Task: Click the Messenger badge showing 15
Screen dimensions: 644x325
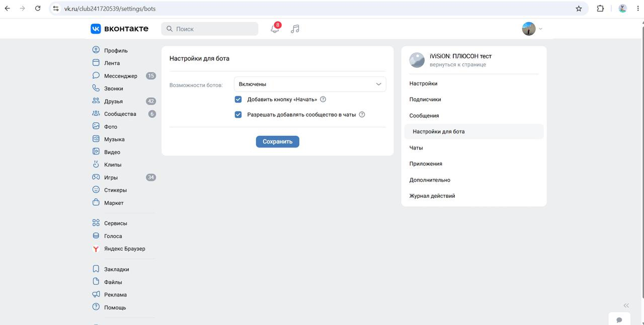Action: 151,76
